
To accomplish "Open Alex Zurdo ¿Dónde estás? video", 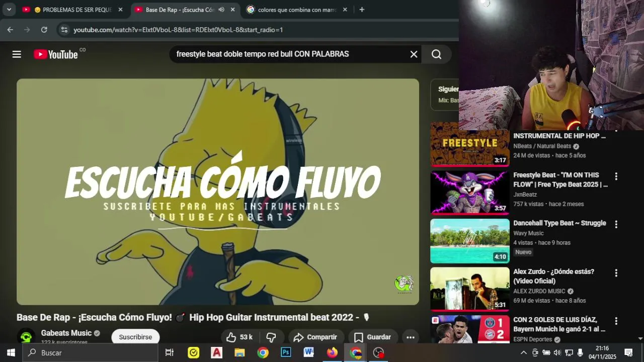I will click(553, 276).
